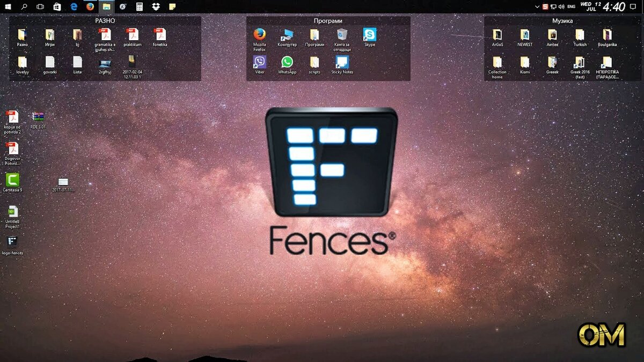The image size is (644, 362).
Task: Select Dogovor Potvrd PDF file
Action: [x=12, y=153]
